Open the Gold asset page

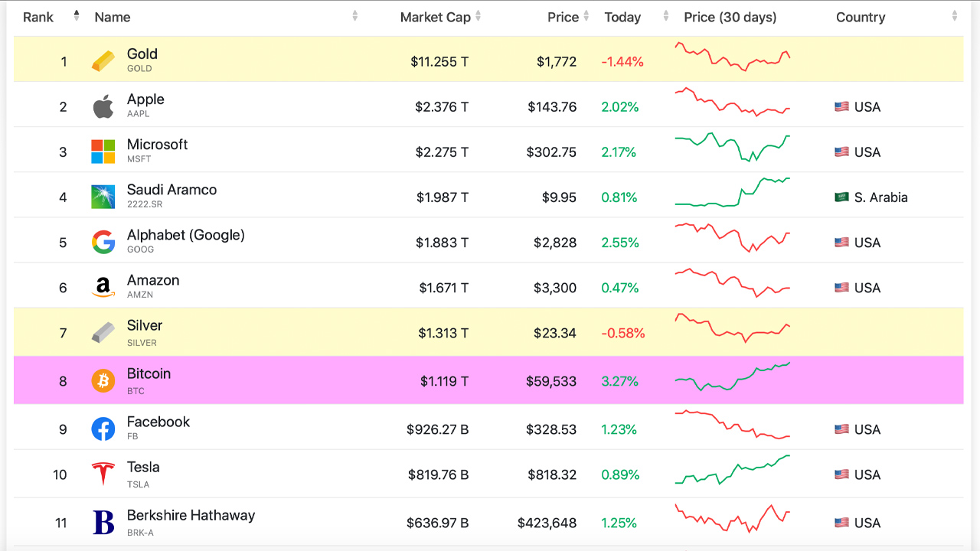[x=142, y=54]
